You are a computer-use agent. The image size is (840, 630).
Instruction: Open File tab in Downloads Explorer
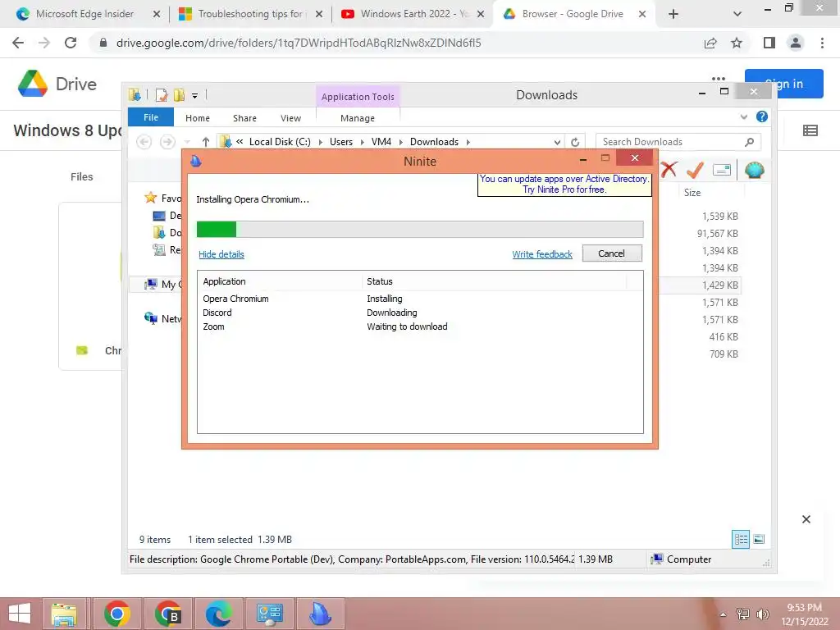click(151, 117)
